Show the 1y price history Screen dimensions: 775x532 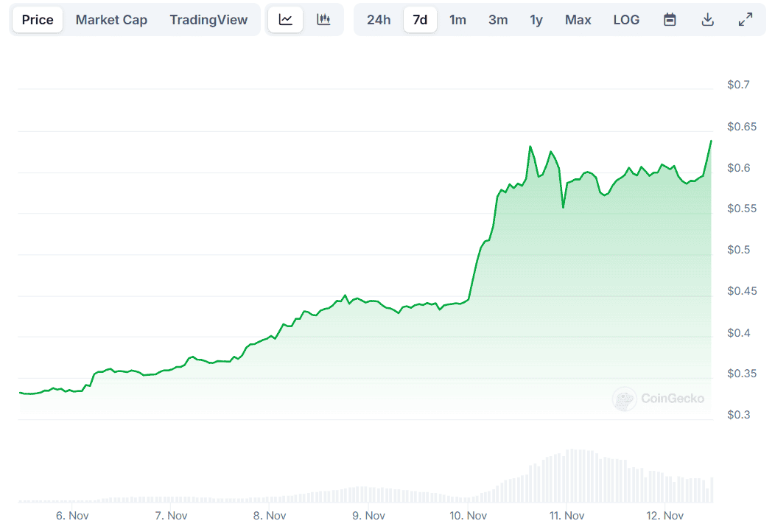tap(536, 20)
